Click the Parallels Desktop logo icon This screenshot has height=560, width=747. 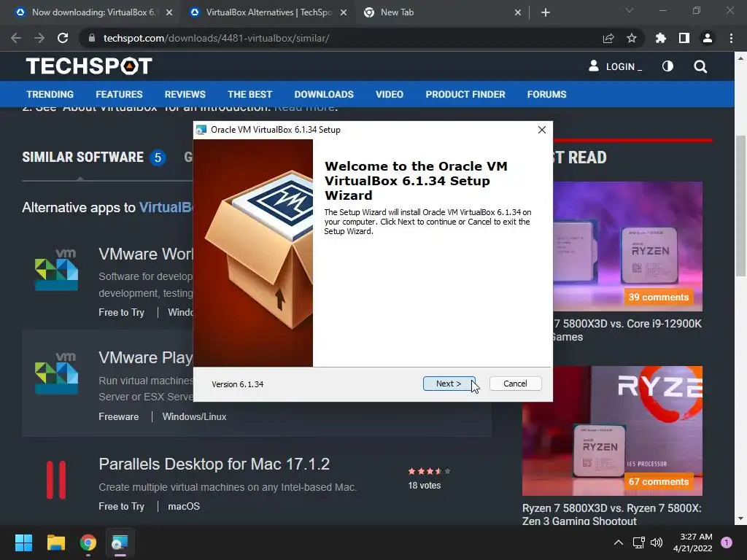56,480
